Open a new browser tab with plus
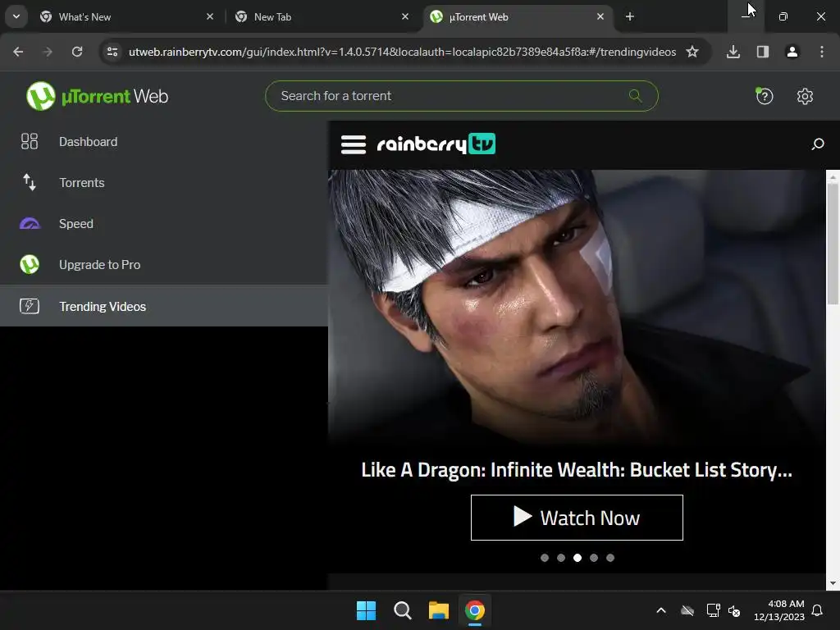840x630 pixels. 630,16
